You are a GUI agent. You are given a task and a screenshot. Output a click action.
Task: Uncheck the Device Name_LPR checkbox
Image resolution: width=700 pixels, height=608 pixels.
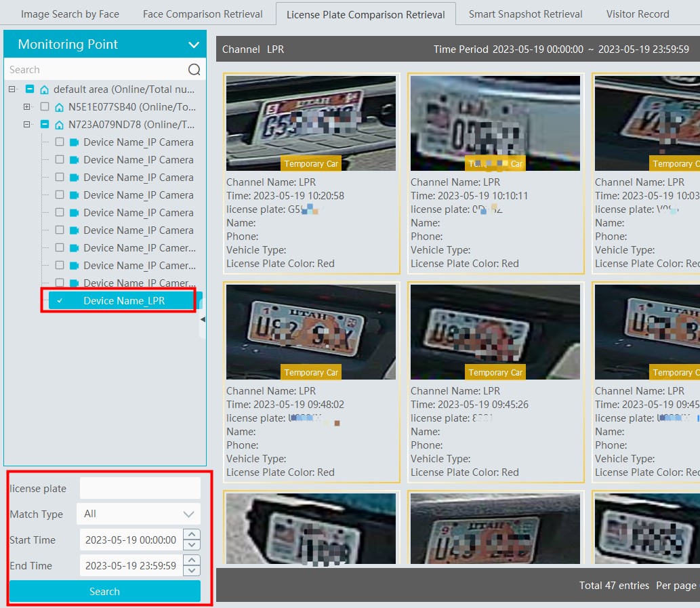pos(61,300)
